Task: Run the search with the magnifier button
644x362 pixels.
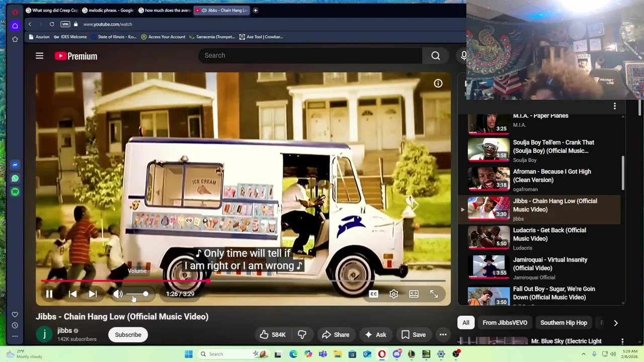Action: coord(436,56)
